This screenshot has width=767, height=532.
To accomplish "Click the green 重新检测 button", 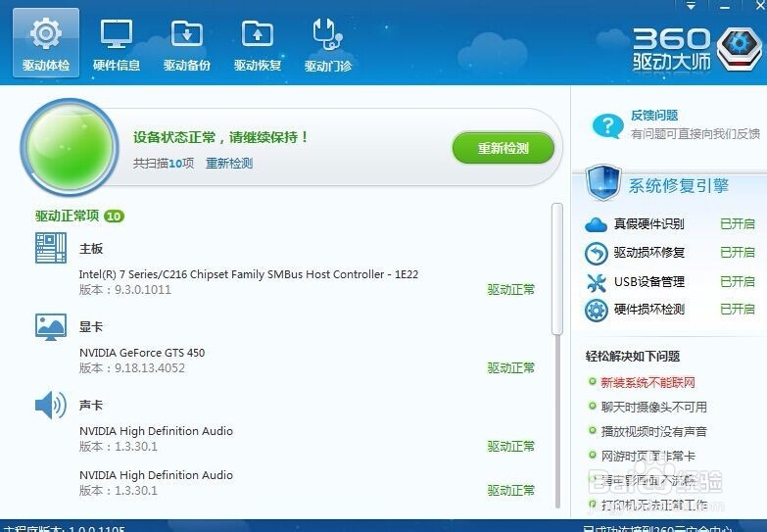I will (503, 148).
